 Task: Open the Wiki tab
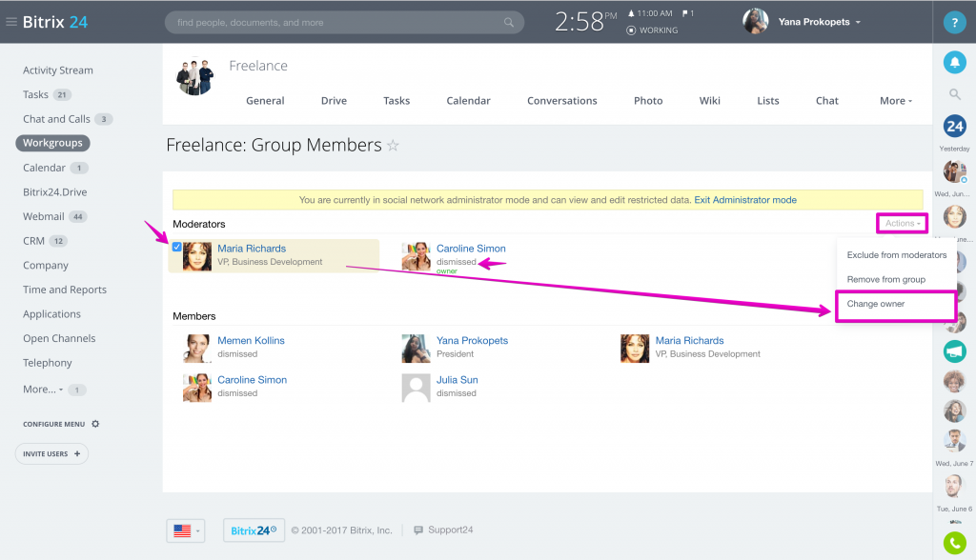(x=709, y=101)
